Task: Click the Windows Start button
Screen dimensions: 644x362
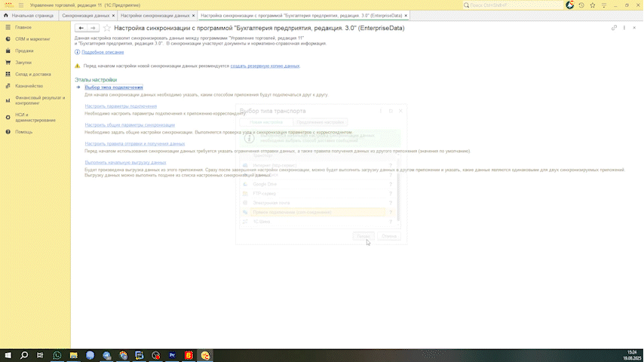Action: click(8, 355)
